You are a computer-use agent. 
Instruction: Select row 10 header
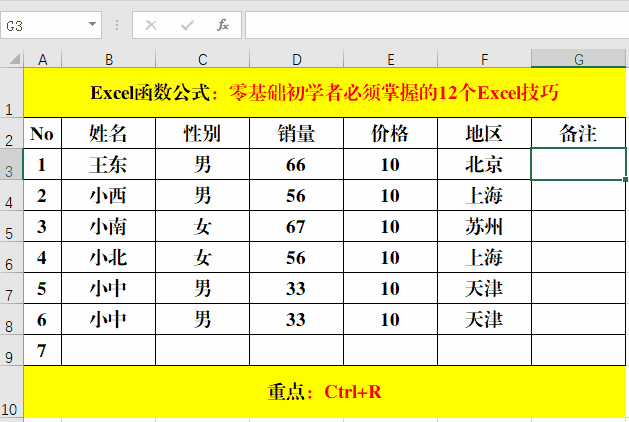12,392
